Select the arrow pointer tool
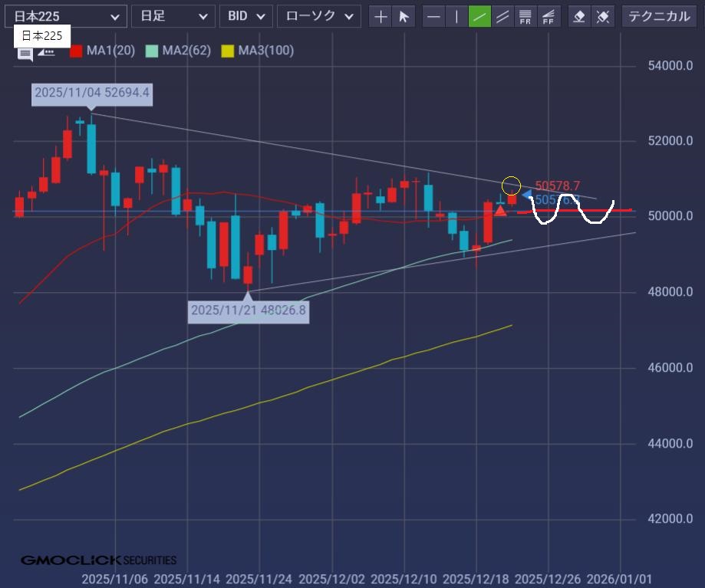This screenshot has height=588, width=705. click(404, 16)
